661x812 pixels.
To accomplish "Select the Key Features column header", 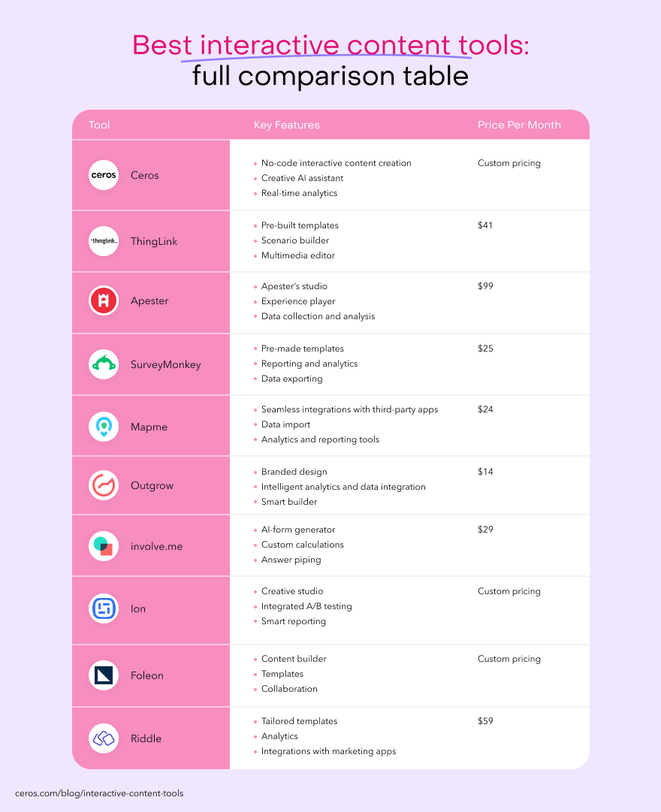I will (287, 125).
